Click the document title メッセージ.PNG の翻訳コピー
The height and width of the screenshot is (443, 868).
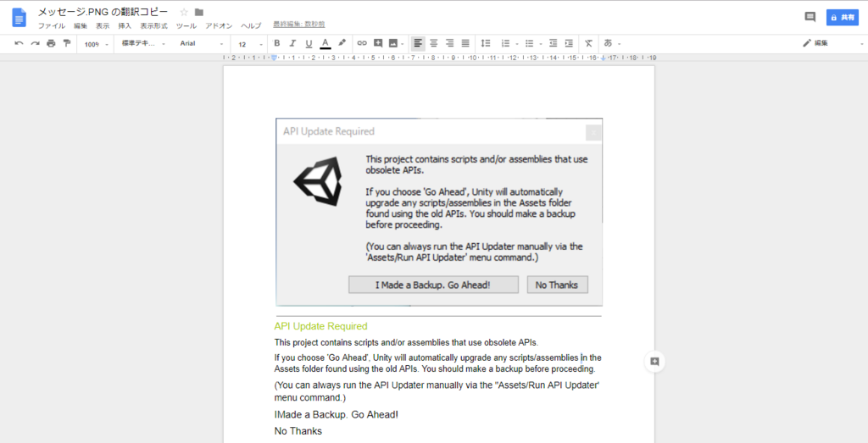(x=103, y=12)
